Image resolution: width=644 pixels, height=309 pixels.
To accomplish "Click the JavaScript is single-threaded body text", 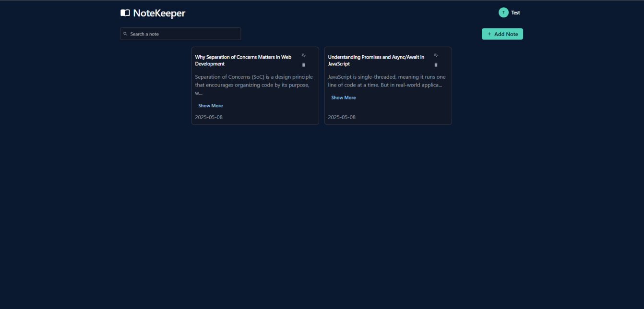I will coord(387,81).
